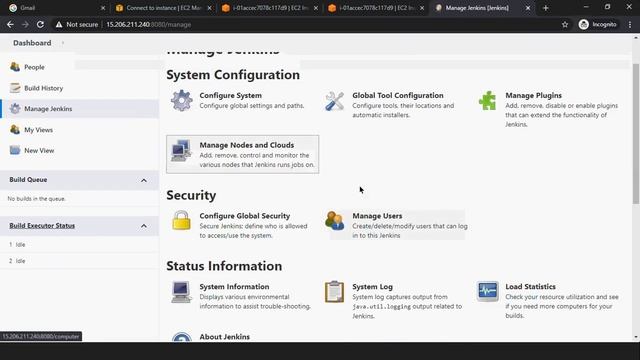Click the page vertical scrollbar thumb
The height and width of the screenshot is (360, 640).
coord(636,134)
